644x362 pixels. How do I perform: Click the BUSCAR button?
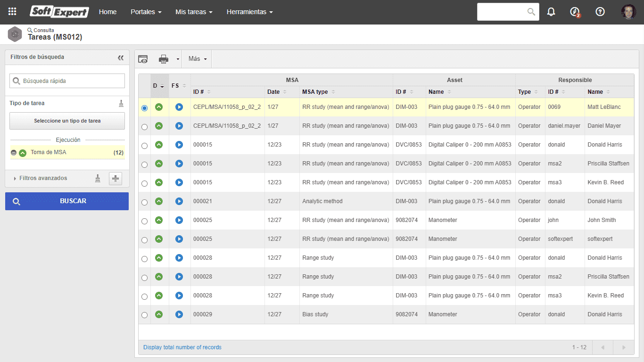tap(67, 201)
